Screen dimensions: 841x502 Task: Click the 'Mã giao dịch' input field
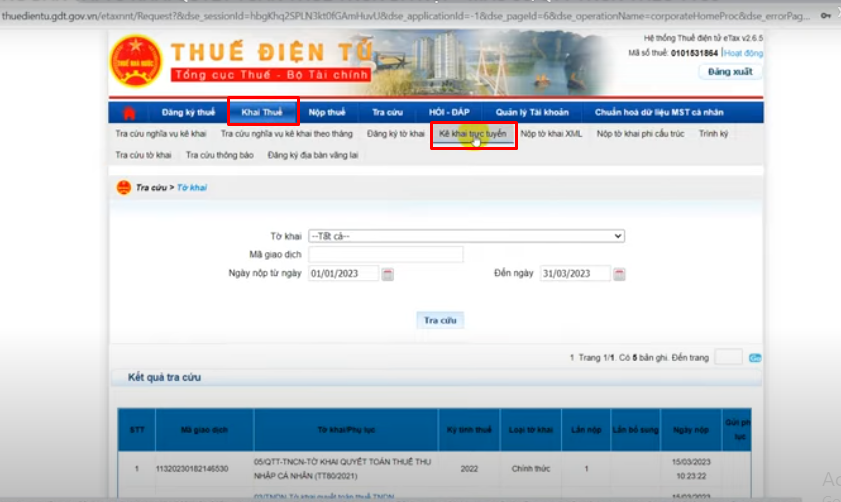coord(386,255)
